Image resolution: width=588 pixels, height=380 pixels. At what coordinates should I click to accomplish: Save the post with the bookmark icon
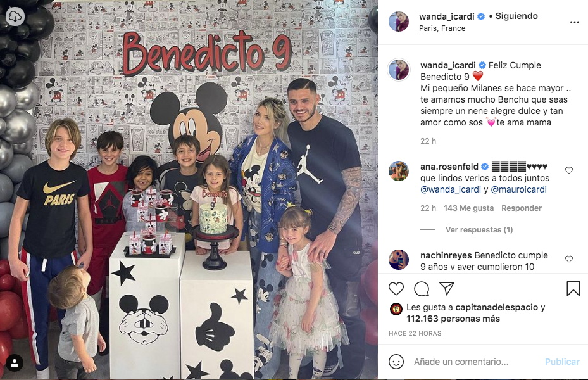(573, 289)
